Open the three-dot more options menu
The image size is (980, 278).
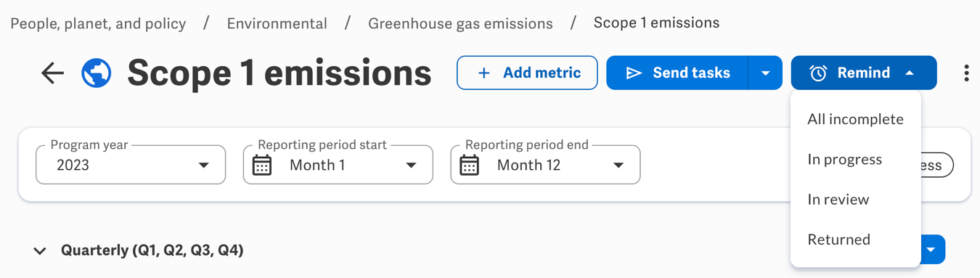pos(966,73)
